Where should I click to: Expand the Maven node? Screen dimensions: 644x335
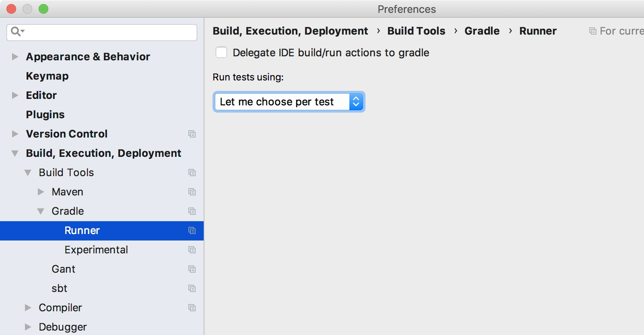tap(41, 192)
